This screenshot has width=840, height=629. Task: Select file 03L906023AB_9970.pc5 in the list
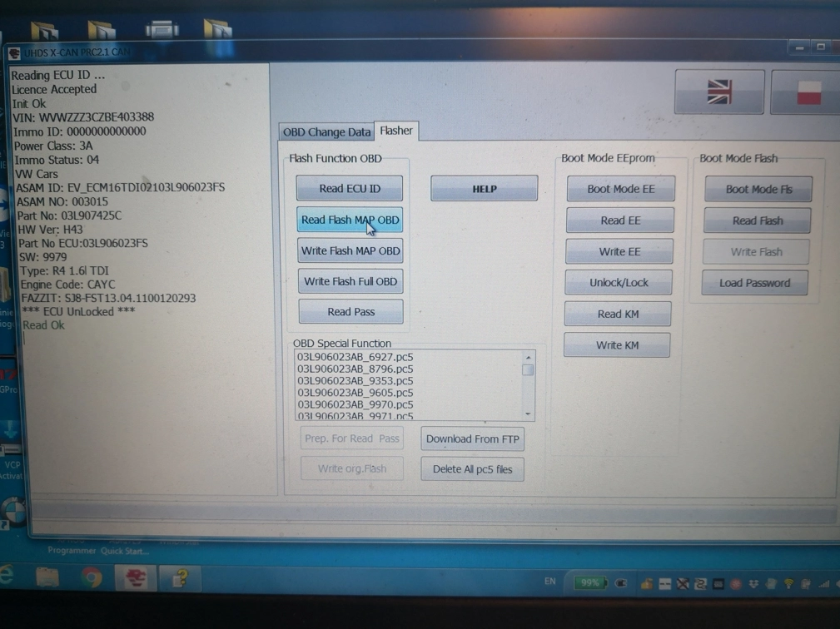coord(355,404)
